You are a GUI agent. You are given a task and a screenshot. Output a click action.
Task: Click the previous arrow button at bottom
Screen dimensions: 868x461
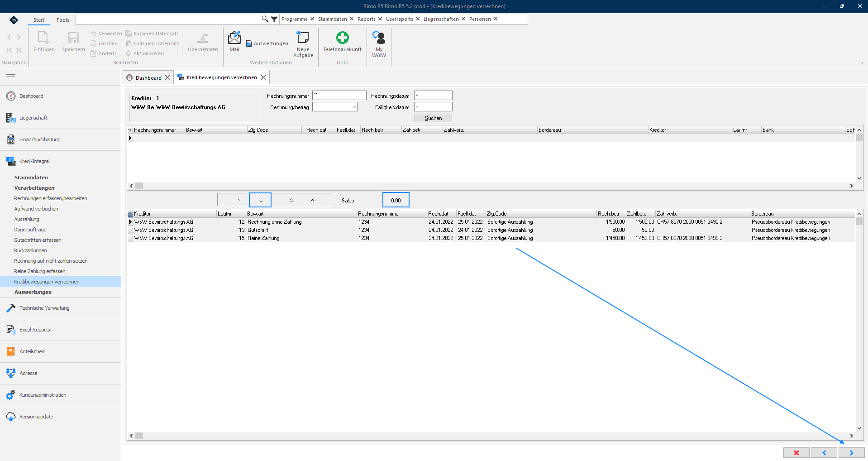(x=824, y=453)
